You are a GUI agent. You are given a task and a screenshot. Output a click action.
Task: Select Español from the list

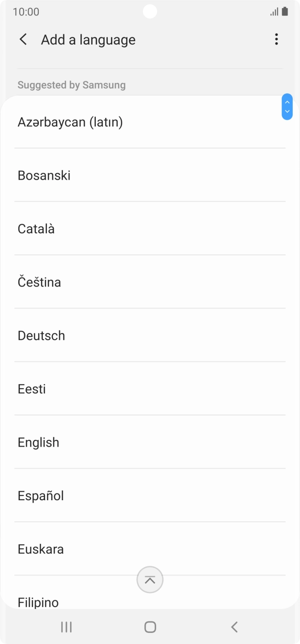41,495
